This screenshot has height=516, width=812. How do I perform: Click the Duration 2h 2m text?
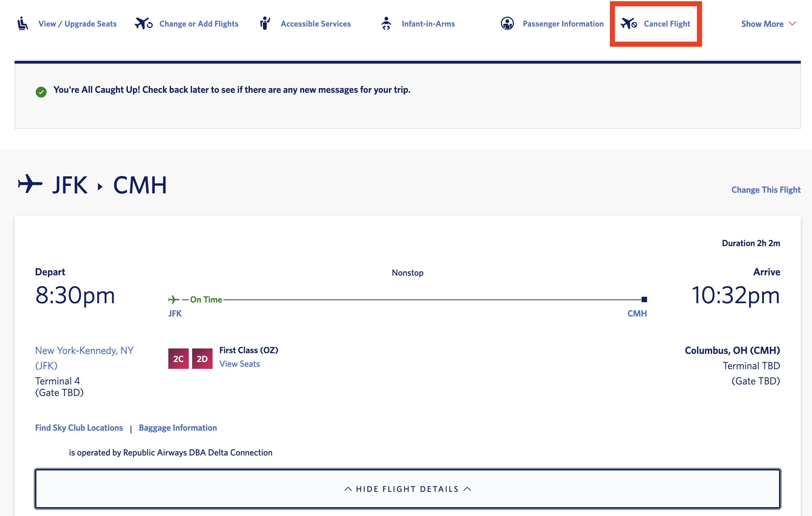pos(751,243)
